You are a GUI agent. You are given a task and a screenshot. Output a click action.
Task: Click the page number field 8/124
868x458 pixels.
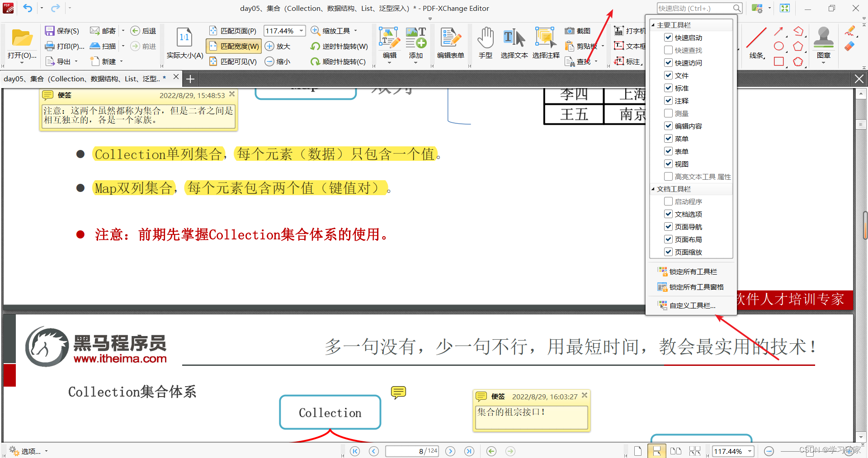coord(412,451)
